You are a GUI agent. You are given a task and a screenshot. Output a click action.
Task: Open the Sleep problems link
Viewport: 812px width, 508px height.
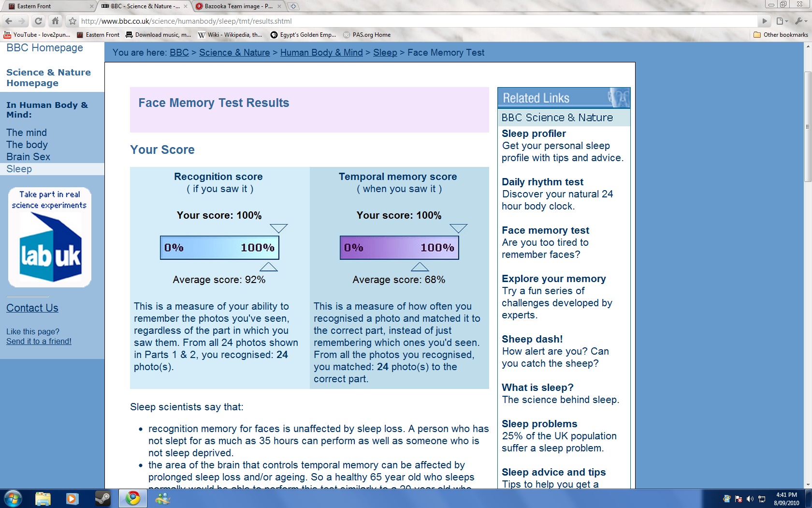[x=539, y=424]
